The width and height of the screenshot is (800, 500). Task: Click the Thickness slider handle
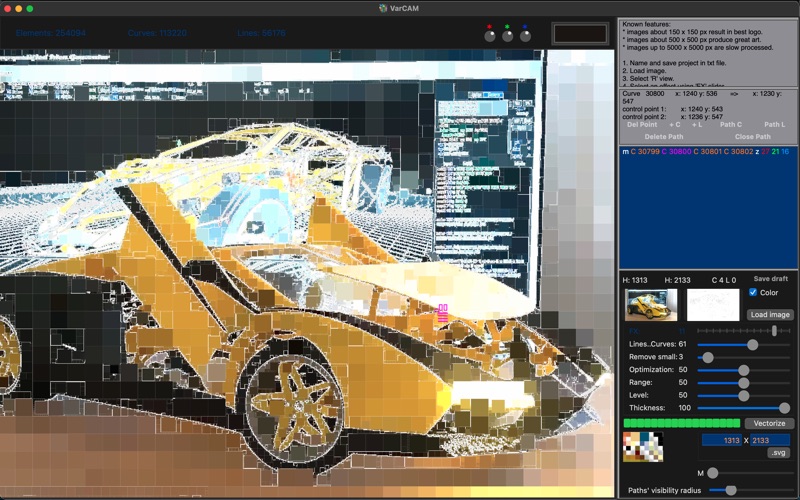785,408
